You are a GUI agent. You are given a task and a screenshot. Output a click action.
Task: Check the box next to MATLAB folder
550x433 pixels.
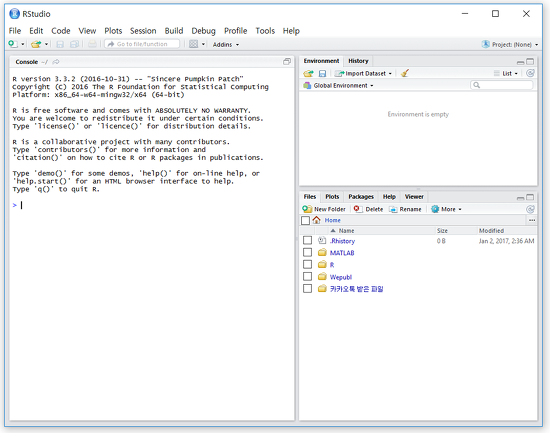tap(307, 252)
